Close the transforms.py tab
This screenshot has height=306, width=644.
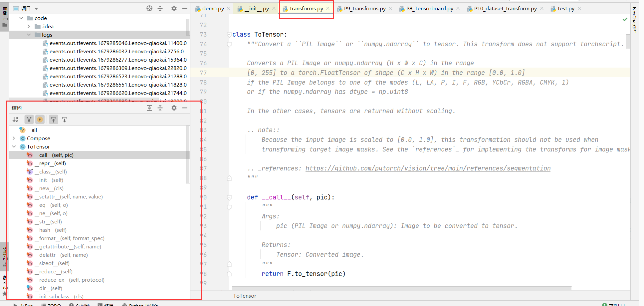[x=328, y=9]
